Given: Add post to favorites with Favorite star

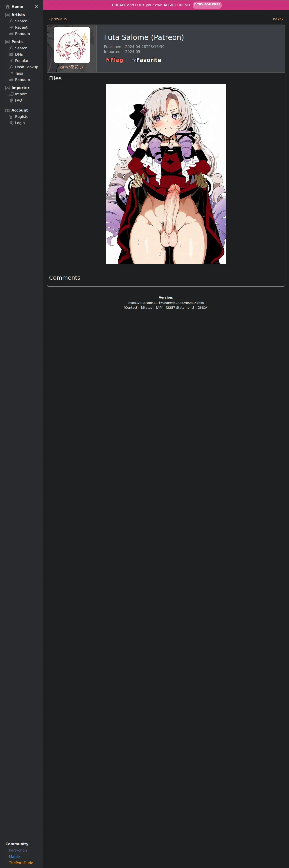Looking at the screenshot, I should (x=146, y=60).
